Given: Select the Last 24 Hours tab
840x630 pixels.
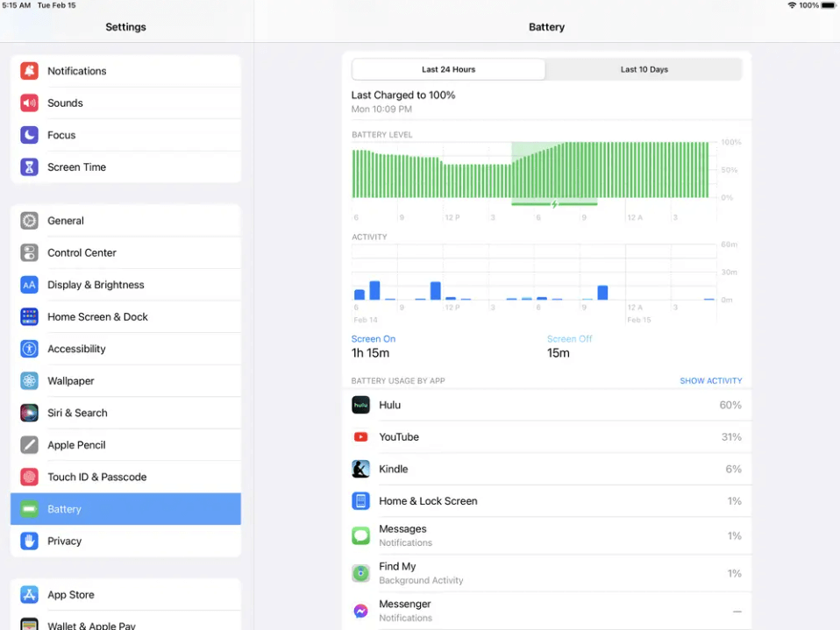Looking at the screenshot, I should pyautogui.click(x=448, y=68).
